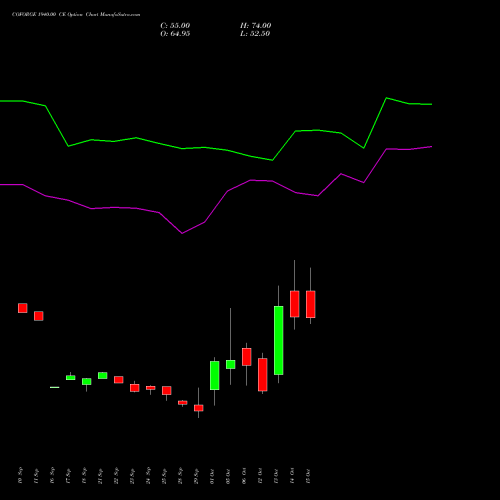Click the high value H: 74.00
This screenshot has width=500, height=500.
255,26
